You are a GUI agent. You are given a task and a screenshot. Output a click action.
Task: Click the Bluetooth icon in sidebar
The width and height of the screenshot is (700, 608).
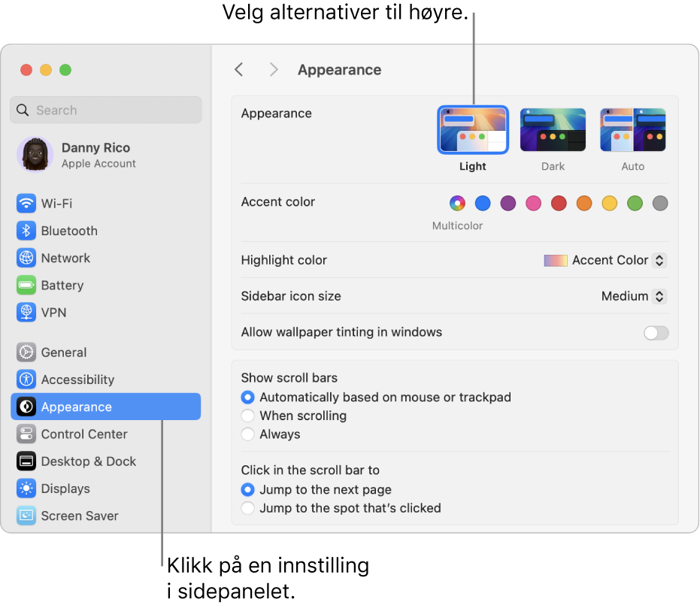[26, 231]
